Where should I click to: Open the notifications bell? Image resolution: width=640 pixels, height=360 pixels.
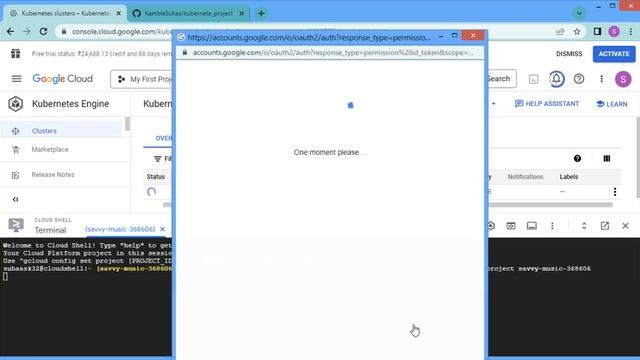point(556,79)
